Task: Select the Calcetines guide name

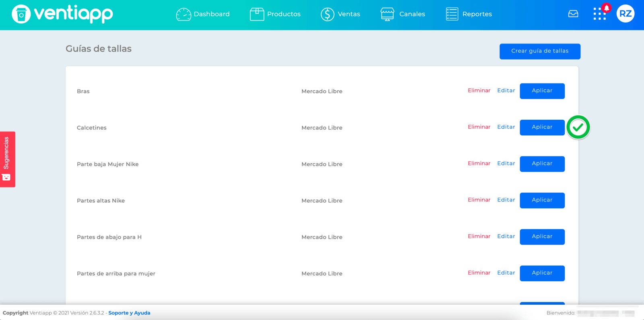Action: [92, 128]
